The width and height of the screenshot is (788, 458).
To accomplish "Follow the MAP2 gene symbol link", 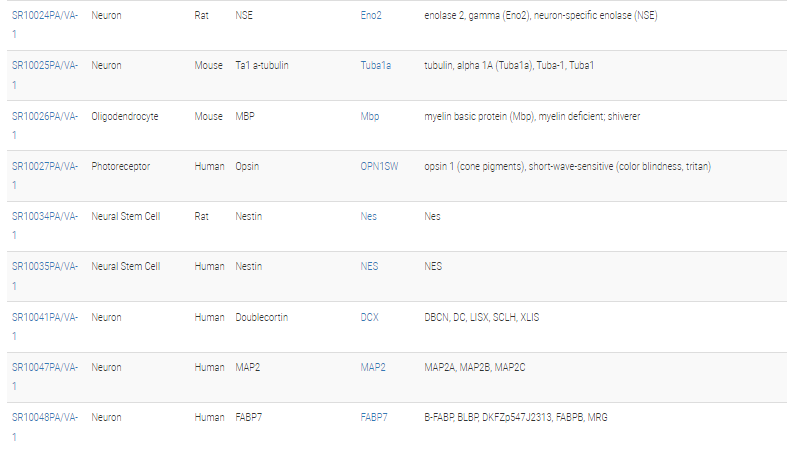I will pos(373,368).
